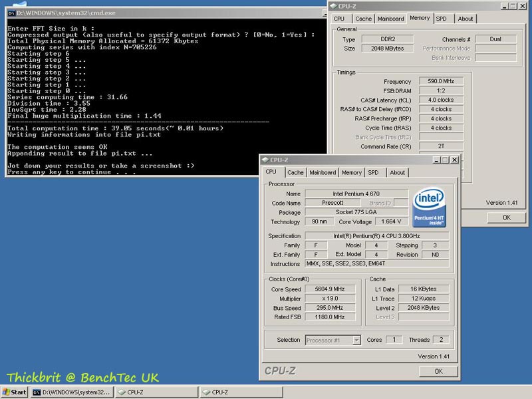Click the Rated FSB value '1180.0 MHz'

click(x=330, y=317)
